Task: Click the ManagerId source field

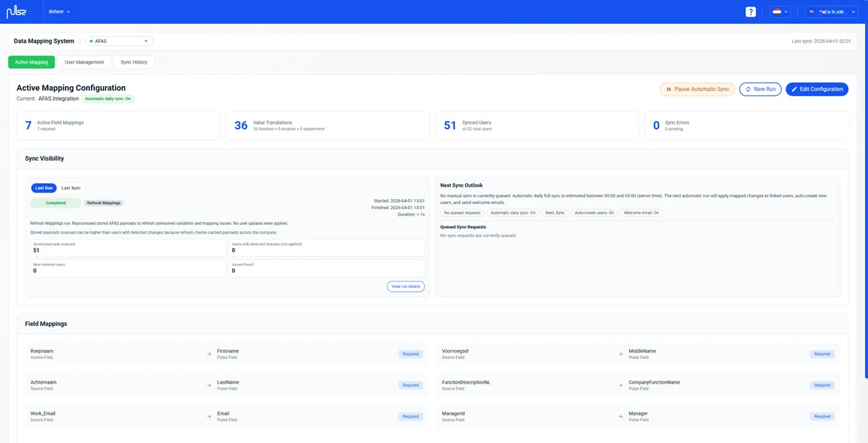Action: click(x=454, y=416)
